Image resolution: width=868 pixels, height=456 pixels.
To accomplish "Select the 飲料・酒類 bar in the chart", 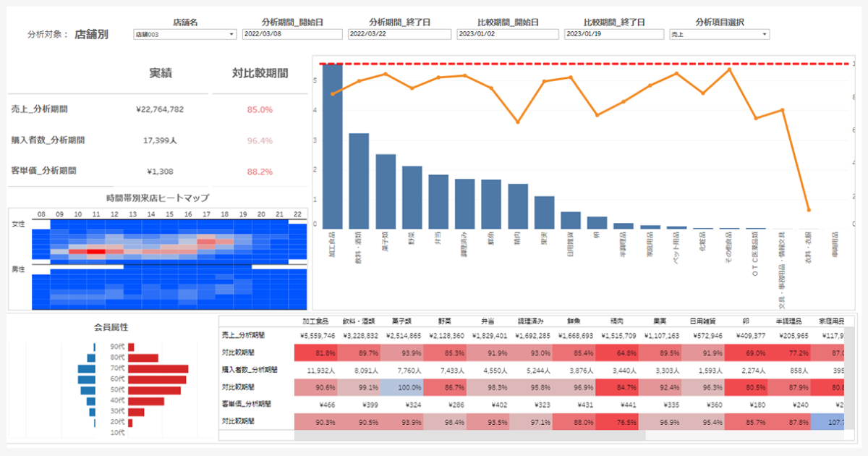I will pos(359,181).
